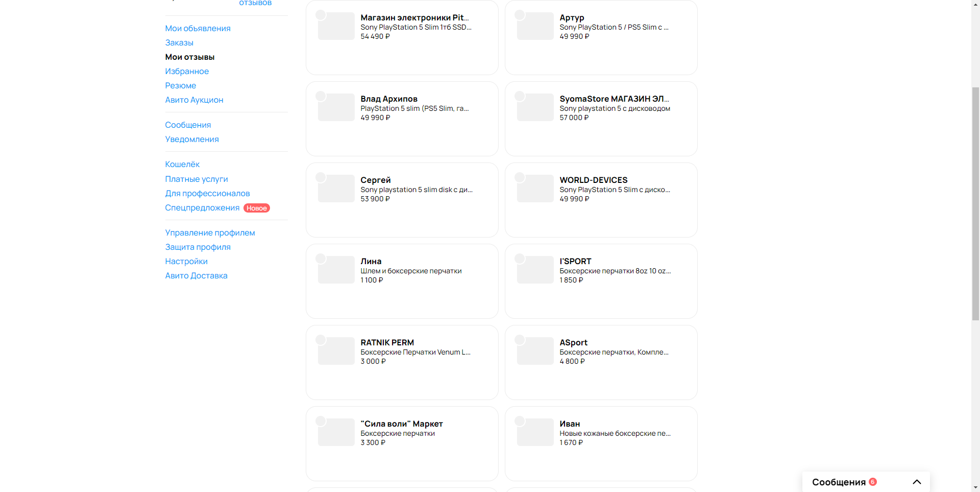This screenshot has height=492, width=980.
Task: Select seller name Влад Архипов
Action: click(389, 99)
